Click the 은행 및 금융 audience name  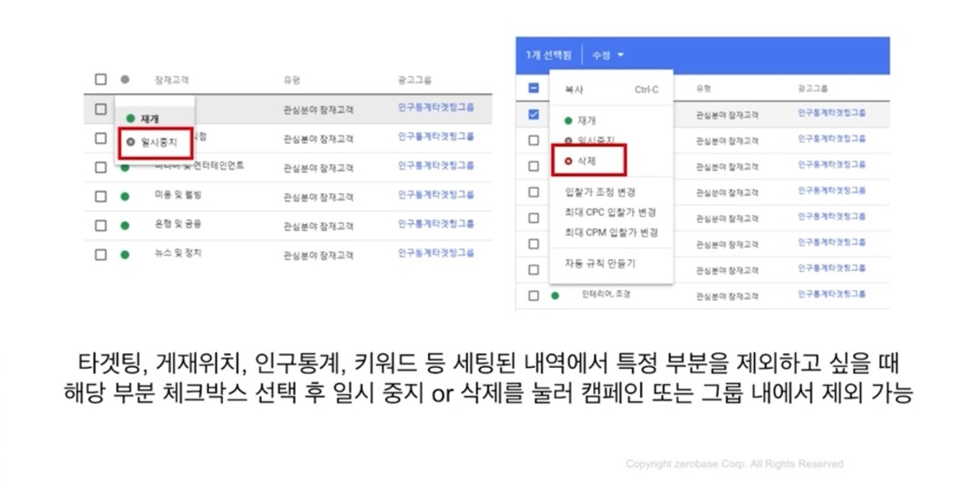(x=178, y=224)
